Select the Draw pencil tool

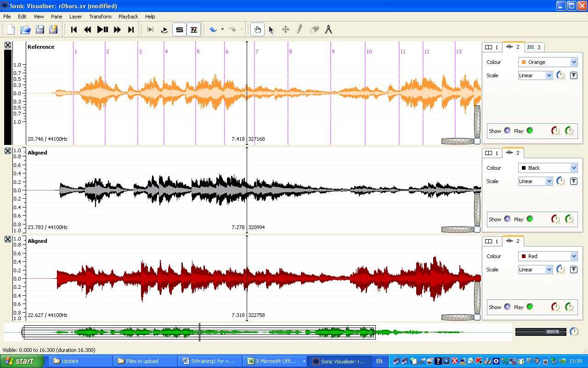pyautogui.click(x=300, y=29)
